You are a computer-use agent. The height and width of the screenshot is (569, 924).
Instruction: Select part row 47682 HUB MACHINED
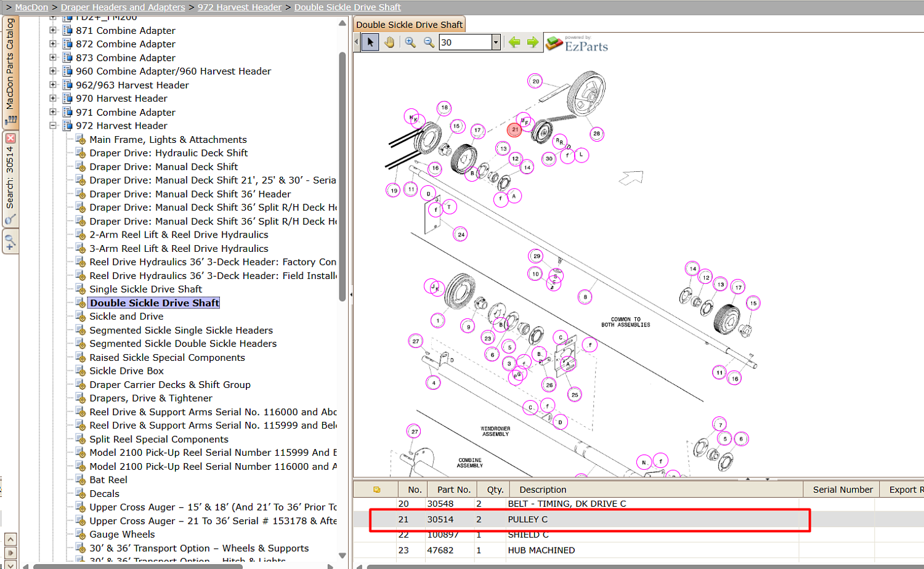[638, 551]
